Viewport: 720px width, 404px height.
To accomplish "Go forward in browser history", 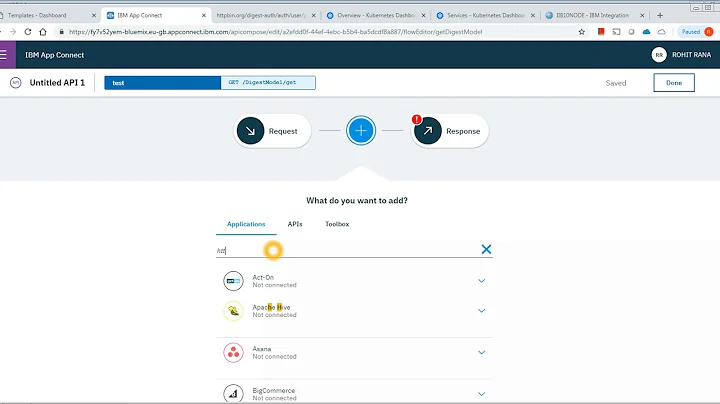I will click(13, 32).
